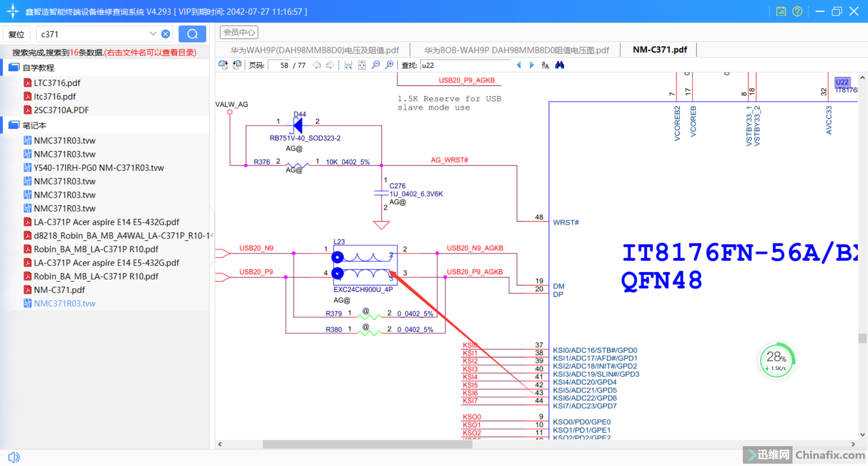Open d8218_Robin_BA_MB_A4WAL_LA-C371P file
Viewport: 868px width, 466px height.
click(121, 236)
